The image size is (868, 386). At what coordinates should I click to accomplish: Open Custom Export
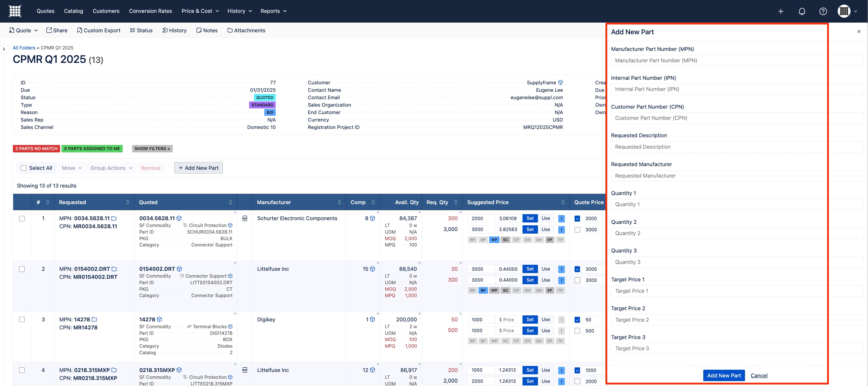click(98, 30)
